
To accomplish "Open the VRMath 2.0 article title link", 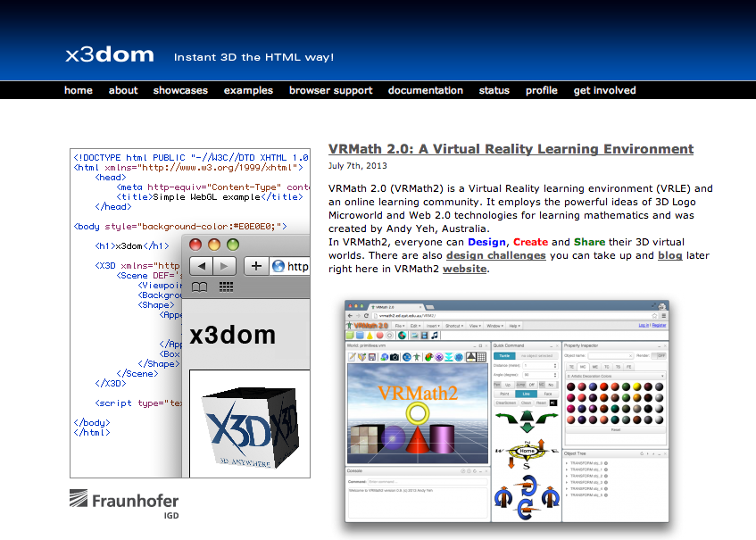I will tap(511, 149).
